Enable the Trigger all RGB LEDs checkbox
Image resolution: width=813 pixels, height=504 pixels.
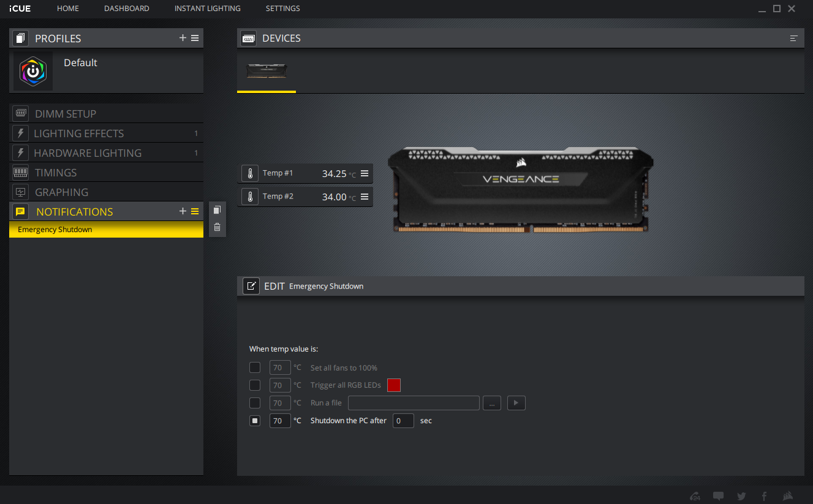[255, 385]
